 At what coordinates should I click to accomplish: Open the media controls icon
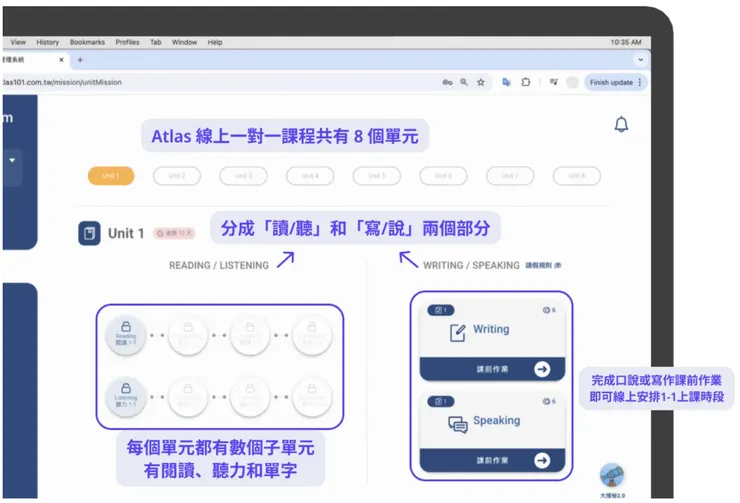(554, 82)
